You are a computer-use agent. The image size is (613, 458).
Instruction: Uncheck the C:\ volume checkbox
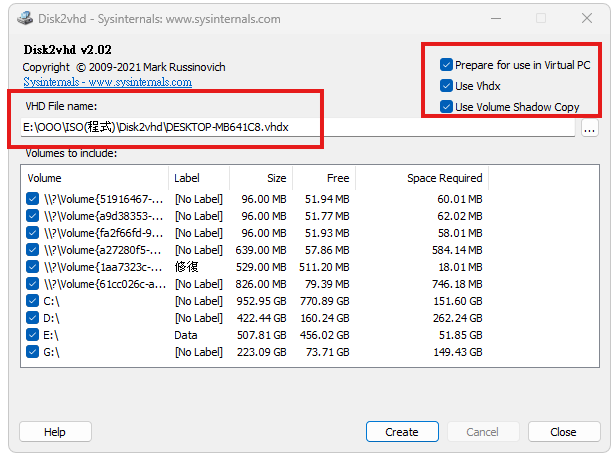[x=32, y=301]
